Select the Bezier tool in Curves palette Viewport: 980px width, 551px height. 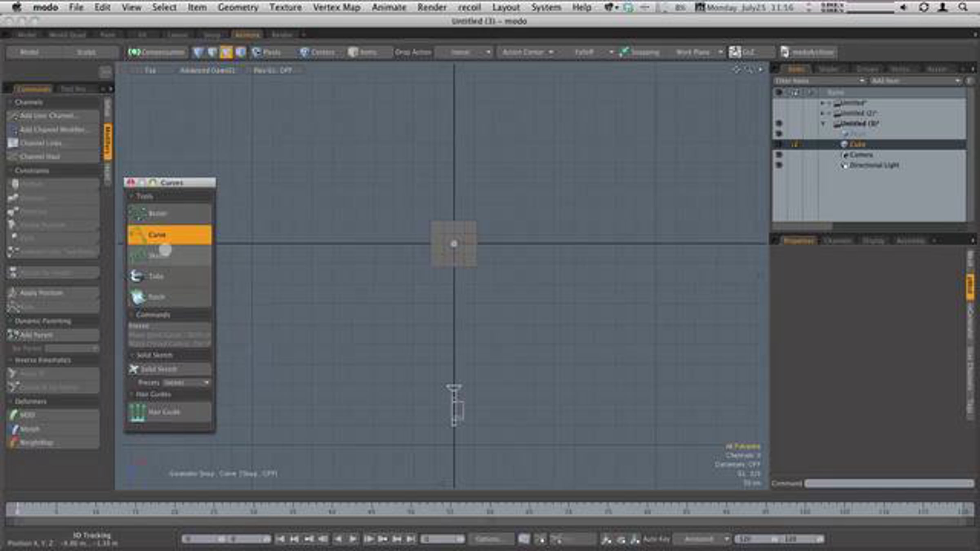click(x=169, y=213)
